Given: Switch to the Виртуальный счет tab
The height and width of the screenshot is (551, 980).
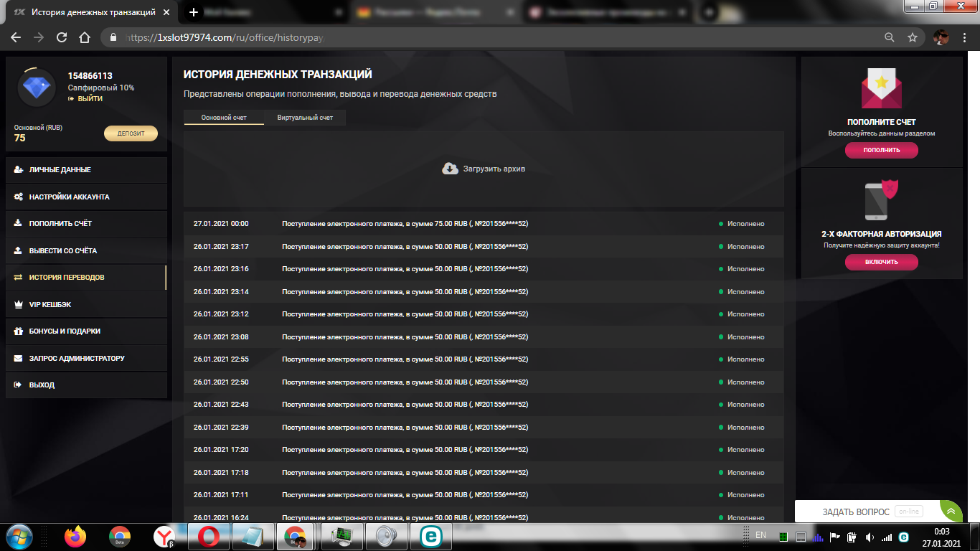Looking at the screenshot, I should click(x=305, y=118).
